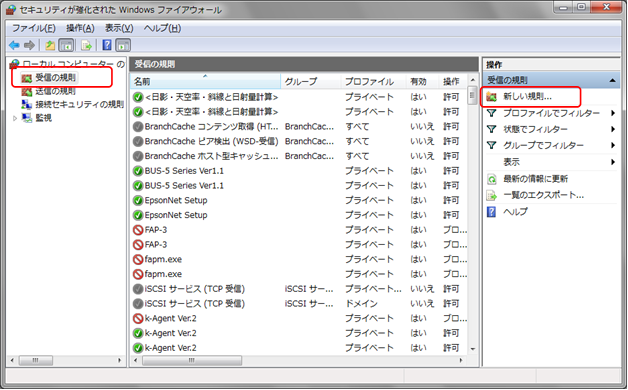The width and height of the screenshot is (628, 390).
Task: Select 監視 node in the tree
Action: point(43,118)
